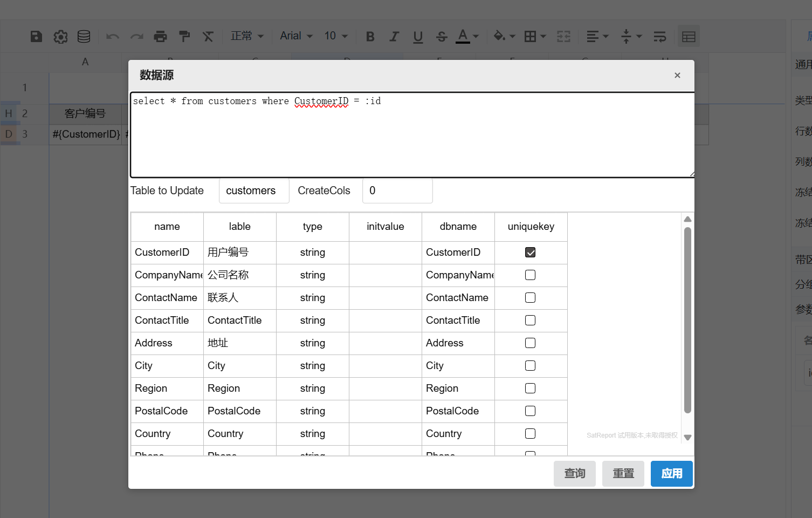
Task: Click the field table scrollbar thumb
Action: coord(687,320)
